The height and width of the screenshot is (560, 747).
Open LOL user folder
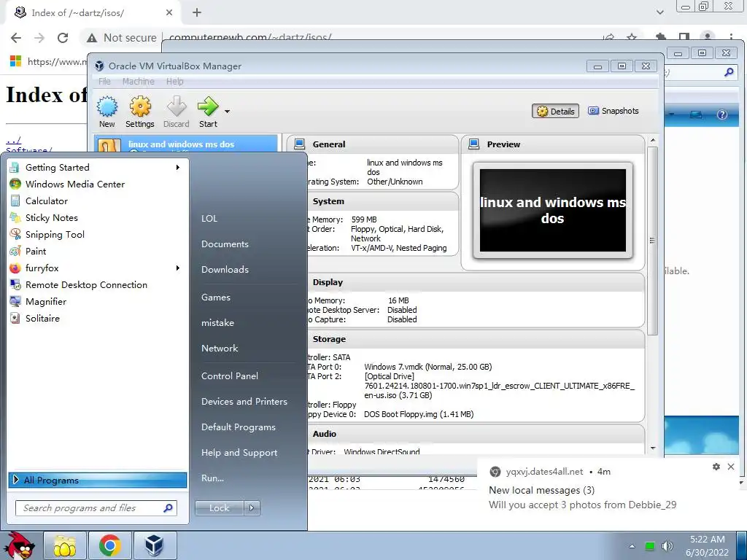tap(209, 219)
